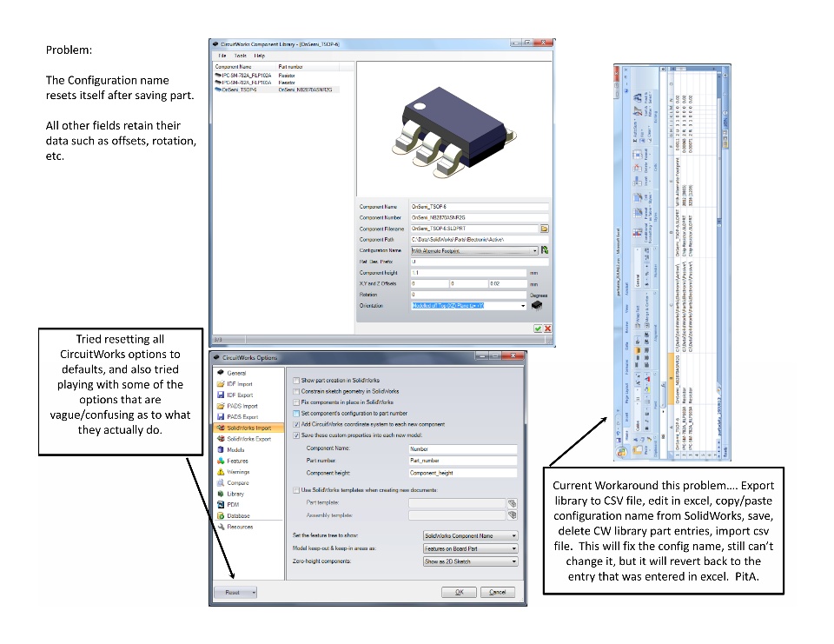834x644 pixels.
Task: Click Cancel in CircuitWorks Options
Action: (x=497, y=593)
